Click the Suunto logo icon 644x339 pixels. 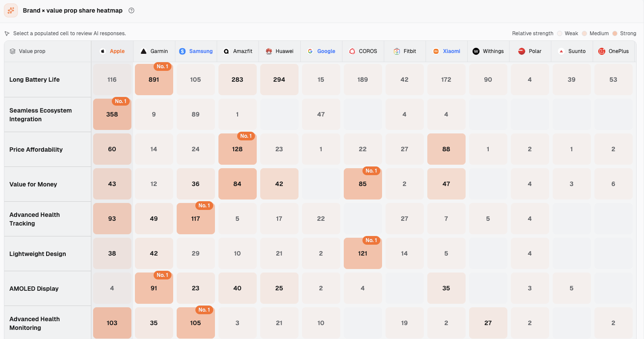click(x=561, y=51)
